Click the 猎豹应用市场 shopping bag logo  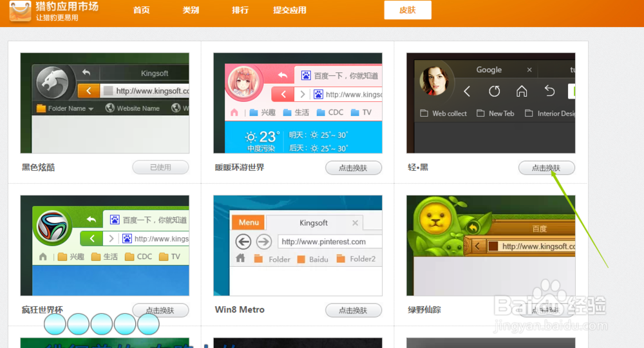point(20,11)
